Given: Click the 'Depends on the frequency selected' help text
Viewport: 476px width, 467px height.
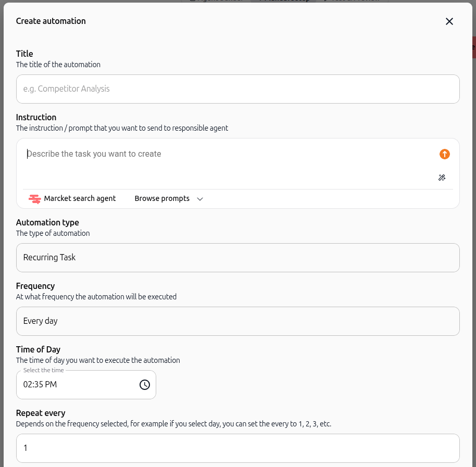Looking at the screenshot, I should click(x=173, y=424).
